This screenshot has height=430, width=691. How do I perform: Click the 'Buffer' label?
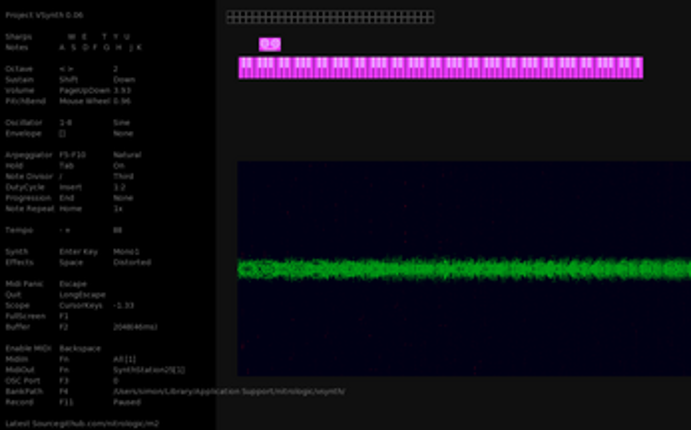(x=18, y=327)
